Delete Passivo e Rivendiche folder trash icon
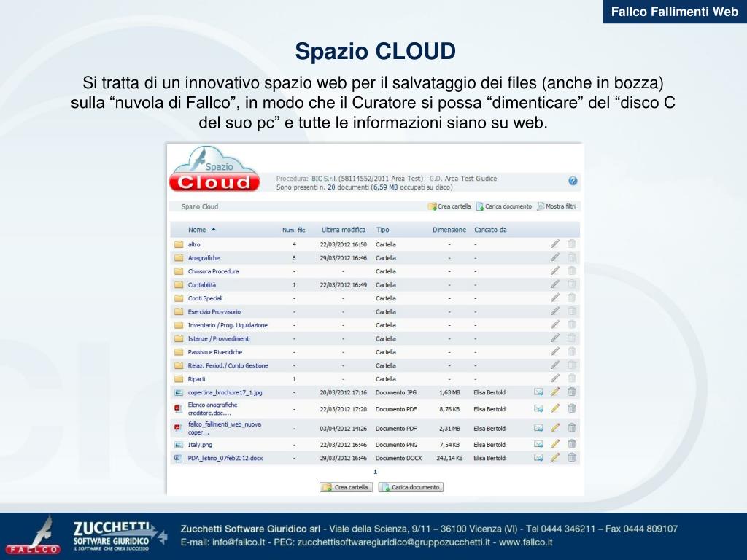This screenshot has width=747, height=560. click(x=572, y=351)
